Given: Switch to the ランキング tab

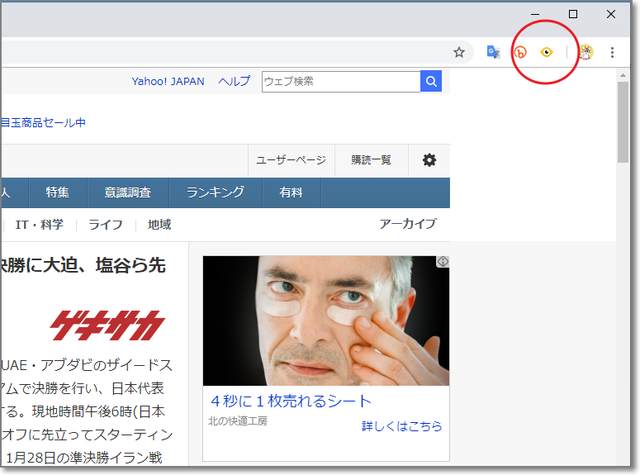Looking at the screenshot, I should pyautogui.click(x=214, y=193).
